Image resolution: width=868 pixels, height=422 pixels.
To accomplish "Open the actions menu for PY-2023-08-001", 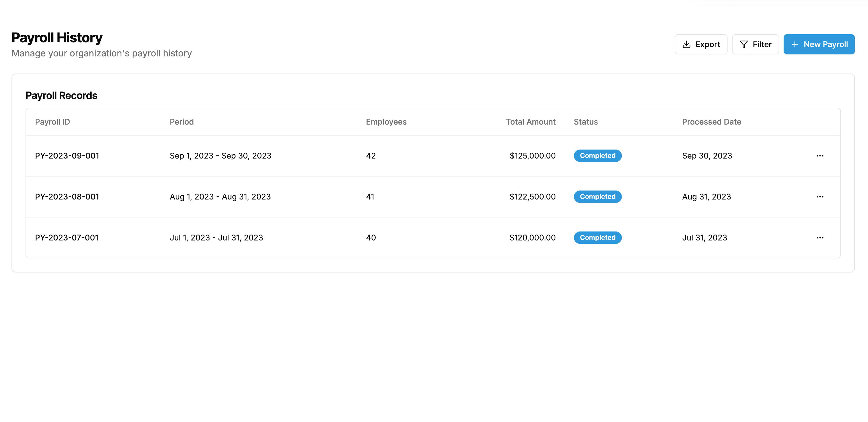I will point(820,197).
